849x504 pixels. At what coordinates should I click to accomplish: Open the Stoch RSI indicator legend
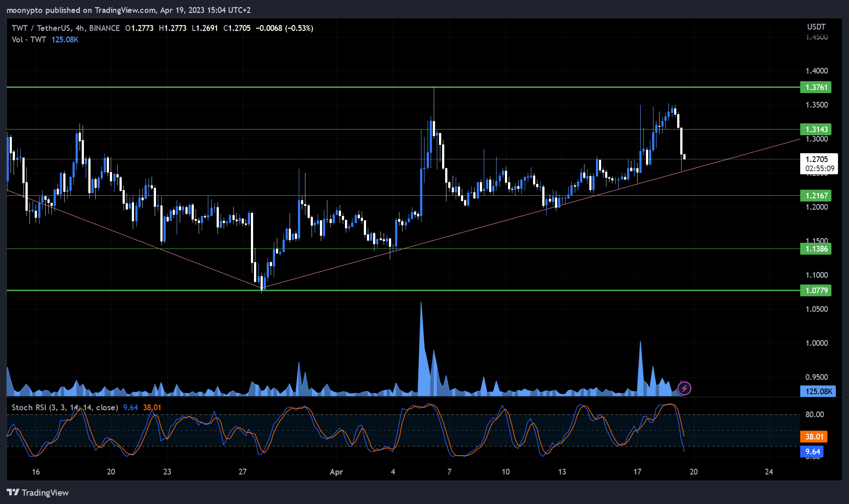(x=65, y=407)
